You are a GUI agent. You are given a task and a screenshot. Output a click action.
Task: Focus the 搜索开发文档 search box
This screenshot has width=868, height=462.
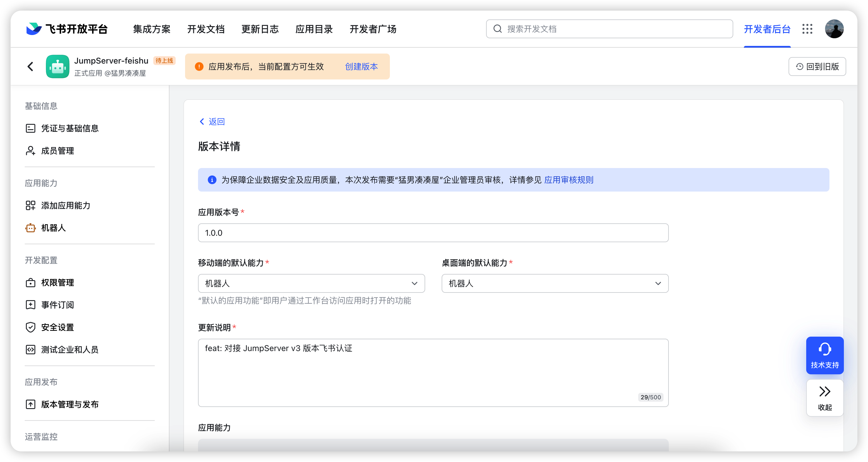click(609, 29)
